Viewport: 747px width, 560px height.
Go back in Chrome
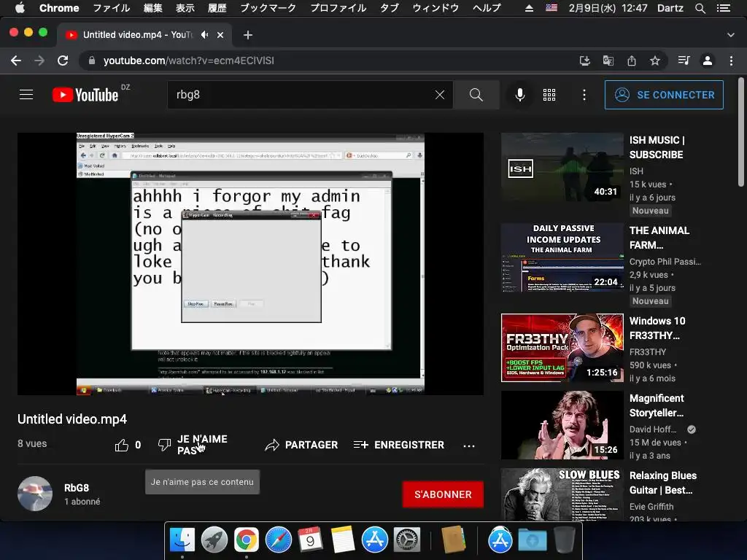tap(16, 61)
